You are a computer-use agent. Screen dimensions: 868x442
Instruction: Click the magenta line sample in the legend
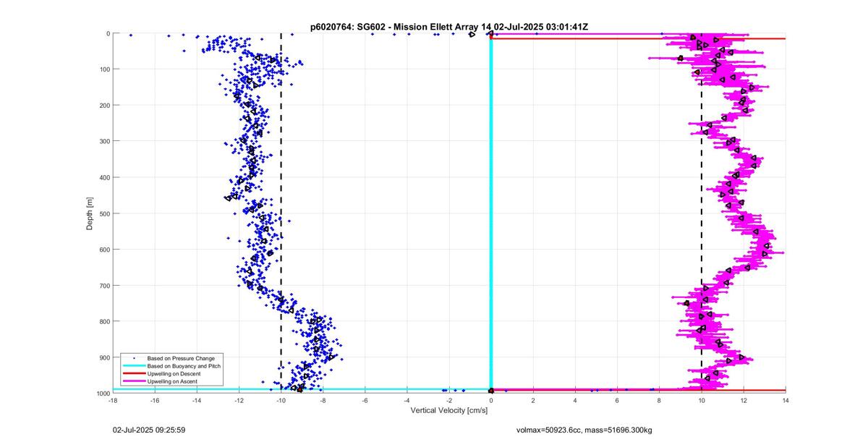tap(133, 381)
